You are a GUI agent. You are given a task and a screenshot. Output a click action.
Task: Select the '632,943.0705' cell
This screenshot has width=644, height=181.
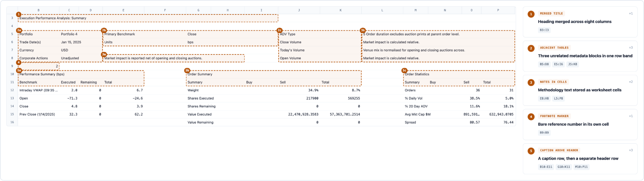coord(498,115)
